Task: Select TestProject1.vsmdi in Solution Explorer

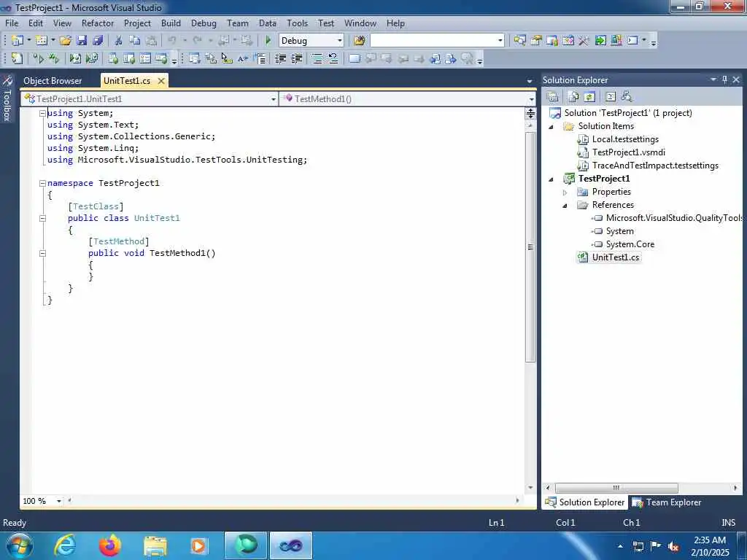Action: (x=628, y=152)
